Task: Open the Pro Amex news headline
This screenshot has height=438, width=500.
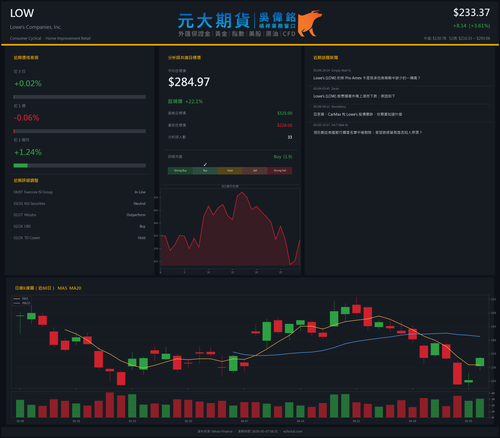Action: (366, 78)
